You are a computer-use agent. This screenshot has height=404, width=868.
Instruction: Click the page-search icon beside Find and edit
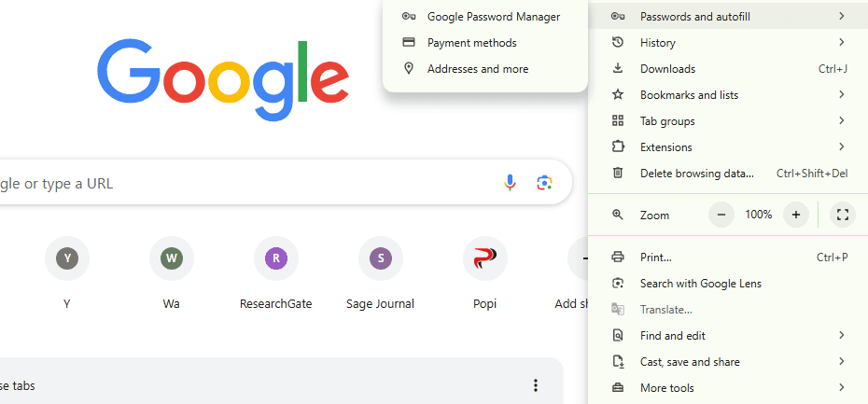click(618, 335)
